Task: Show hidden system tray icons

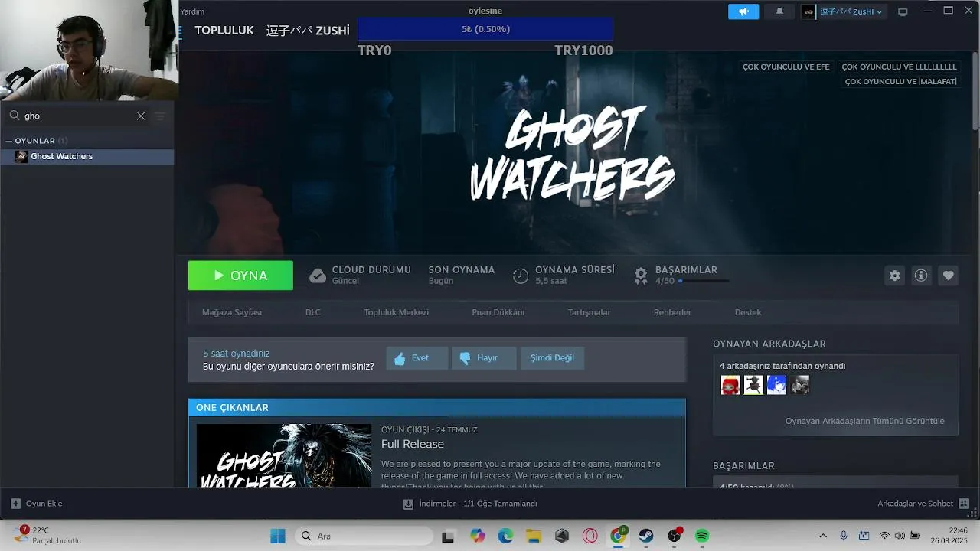Action: pyautogui.click(x=823, y=536)
